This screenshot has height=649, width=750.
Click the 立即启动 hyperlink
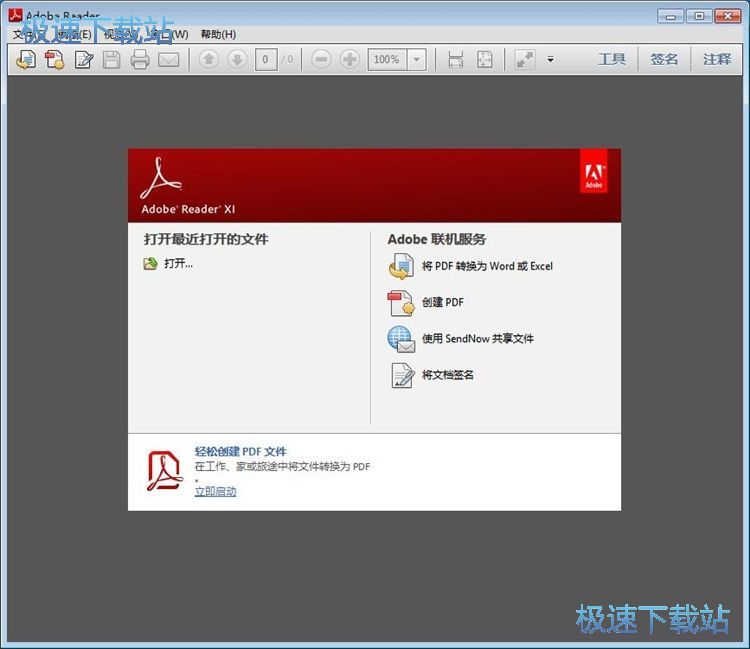[215, 491]
